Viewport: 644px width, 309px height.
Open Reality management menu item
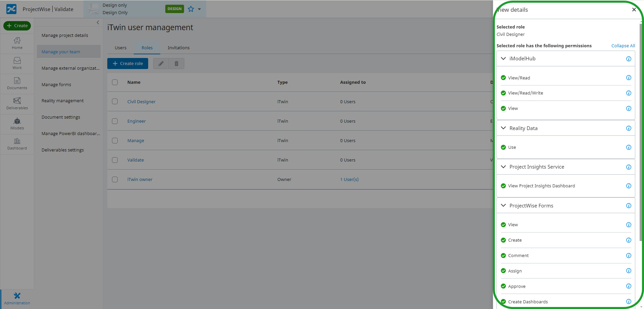69,101
